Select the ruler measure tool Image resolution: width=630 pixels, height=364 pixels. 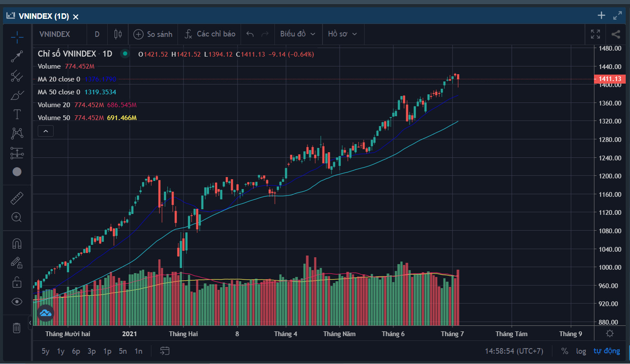[17, 198]
